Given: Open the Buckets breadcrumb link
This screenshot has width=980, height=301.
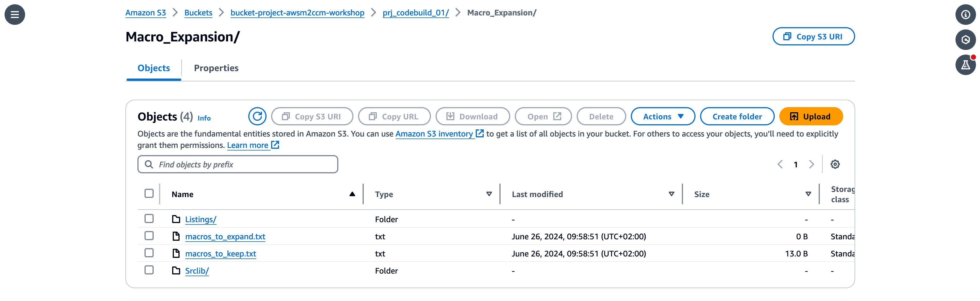Looking at the screenshot, I should (198, 12).
